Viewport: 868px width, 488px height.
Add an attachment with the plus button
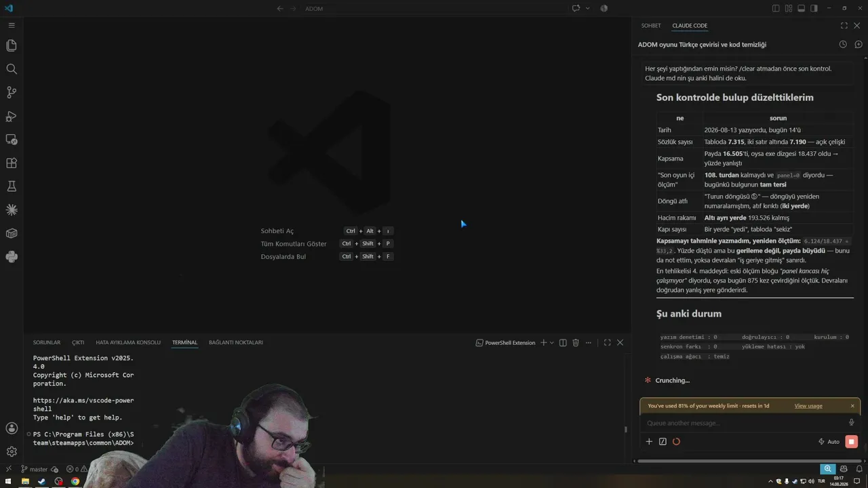click(x=649, y=442)
